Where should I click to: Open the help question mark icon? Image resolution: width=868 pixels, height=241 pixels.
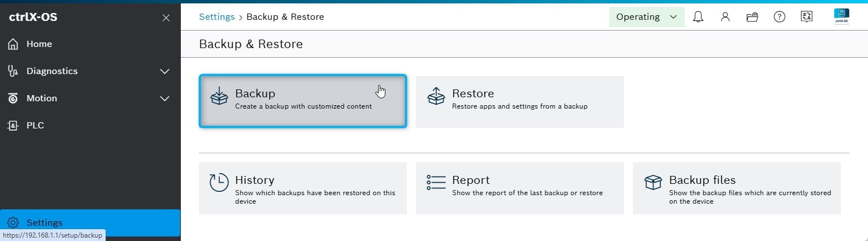click(x=779, y=17)
